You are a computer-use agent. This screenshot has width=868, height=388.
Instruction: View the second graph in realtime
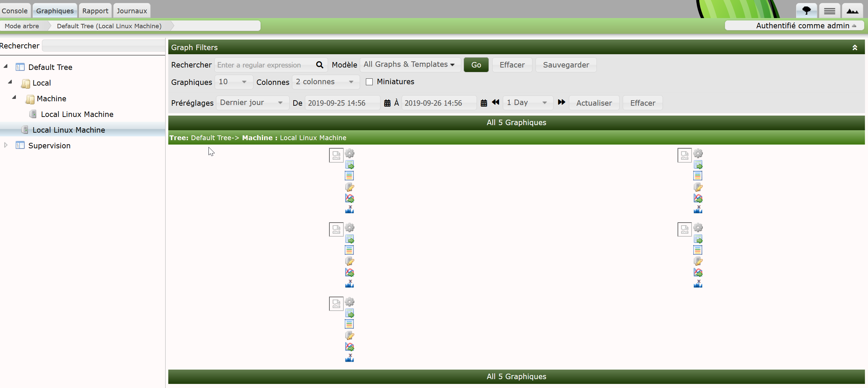tap(698, 198)
